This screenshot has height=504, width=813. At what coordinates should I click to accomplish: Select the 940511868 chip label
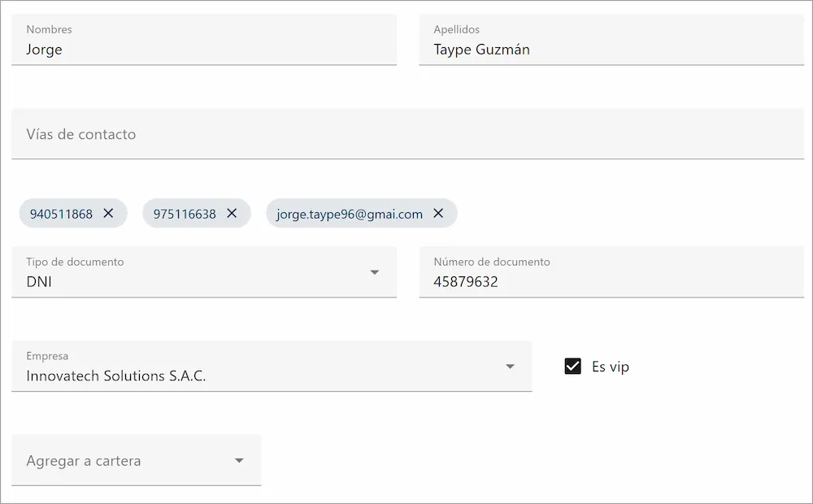tap(62, 215)
